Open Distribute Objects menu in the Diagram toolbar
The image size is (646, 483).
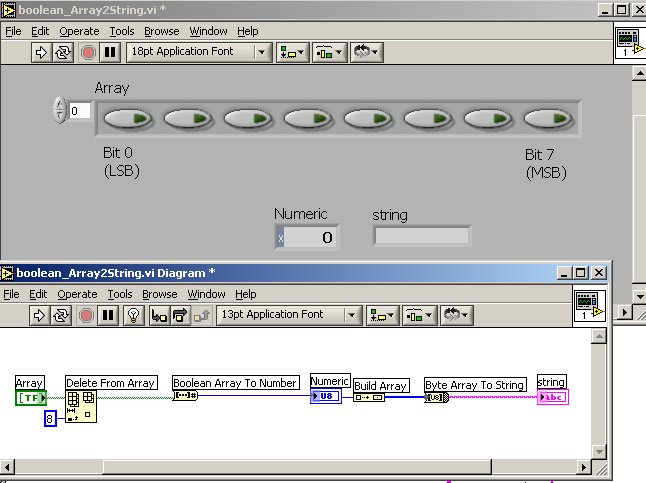point(419,316)
